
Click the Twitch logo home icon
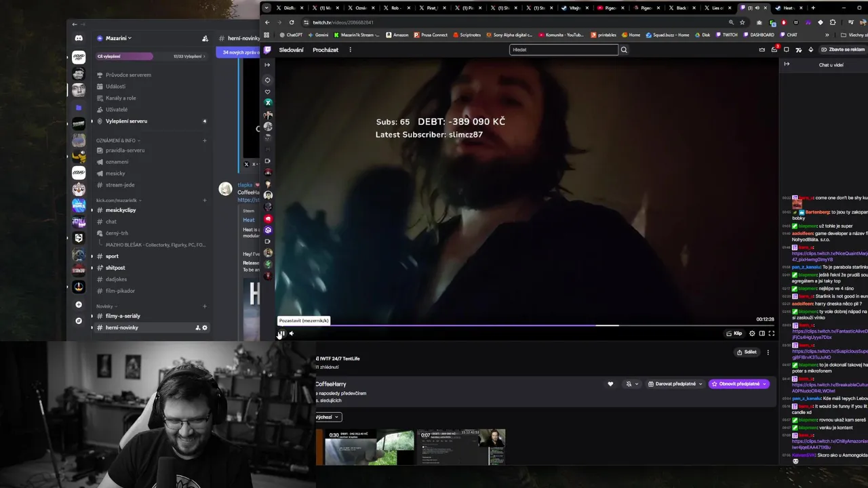pyautogui.click(x=267, y=49)
